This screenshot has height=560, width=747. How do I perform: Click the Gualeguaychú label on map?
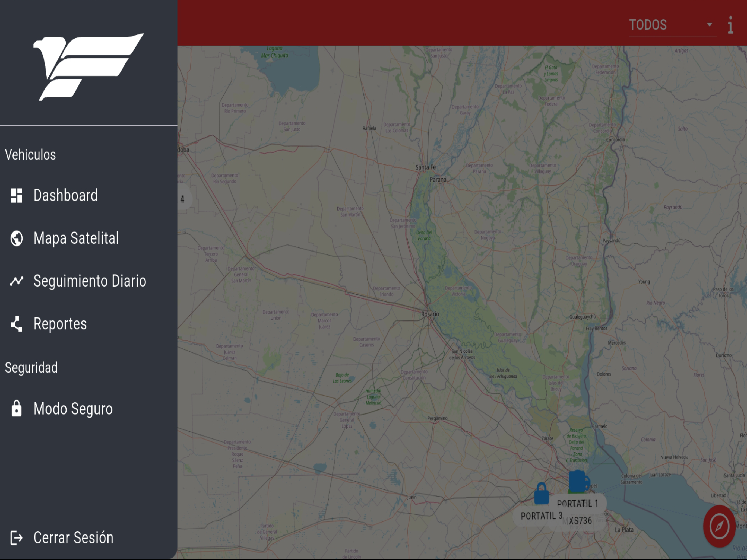pyautogui.click(x=583, y=317)
